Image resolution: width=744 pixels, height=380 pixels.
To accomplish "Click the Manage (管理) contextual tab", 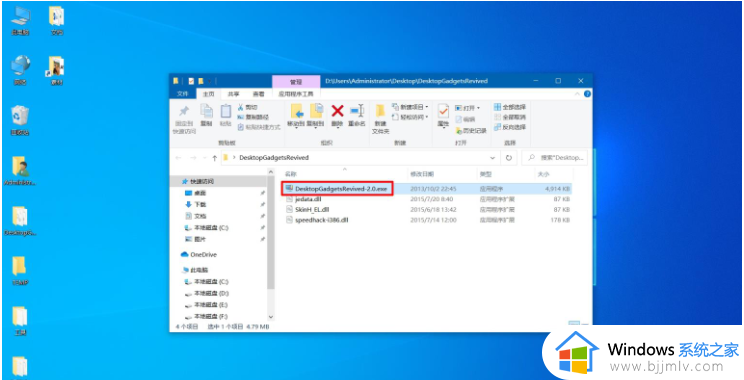I will pyautogui.click(x=296, y=82).
